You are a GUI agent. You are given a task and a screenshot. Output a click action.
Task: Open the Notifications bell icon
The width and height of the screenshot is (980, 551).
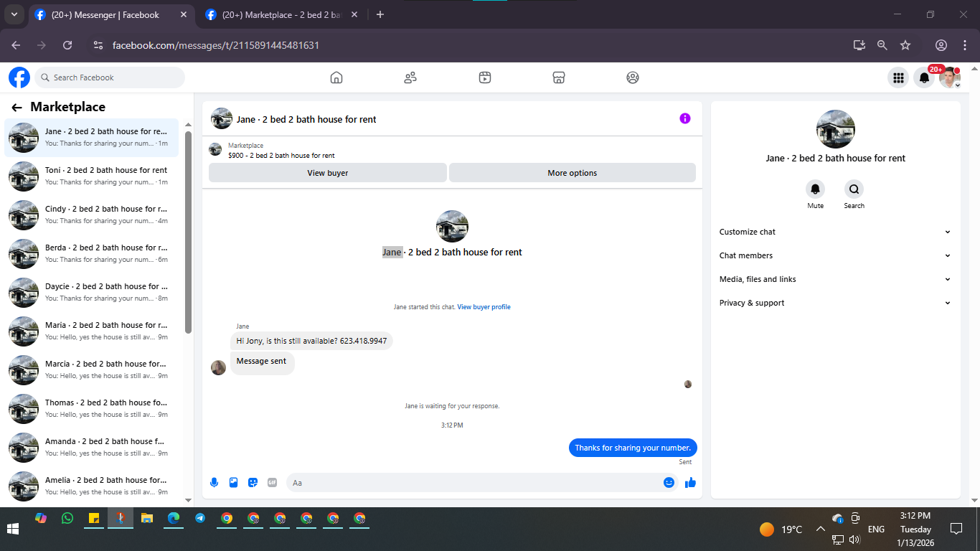point(924,77)
